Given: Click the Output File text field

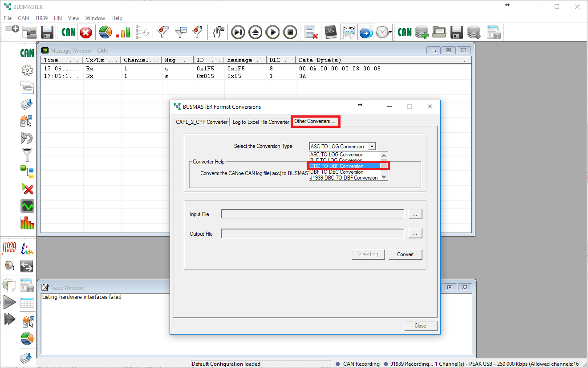Looking at the screenshot, I should click(312, 234).
